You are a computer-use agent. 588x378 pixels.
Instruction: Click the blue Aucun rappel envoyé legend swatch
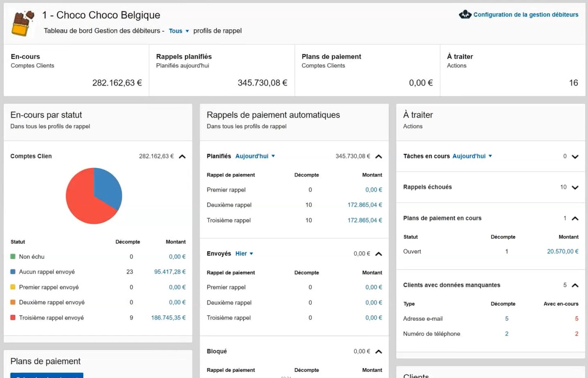coord(13,272)
